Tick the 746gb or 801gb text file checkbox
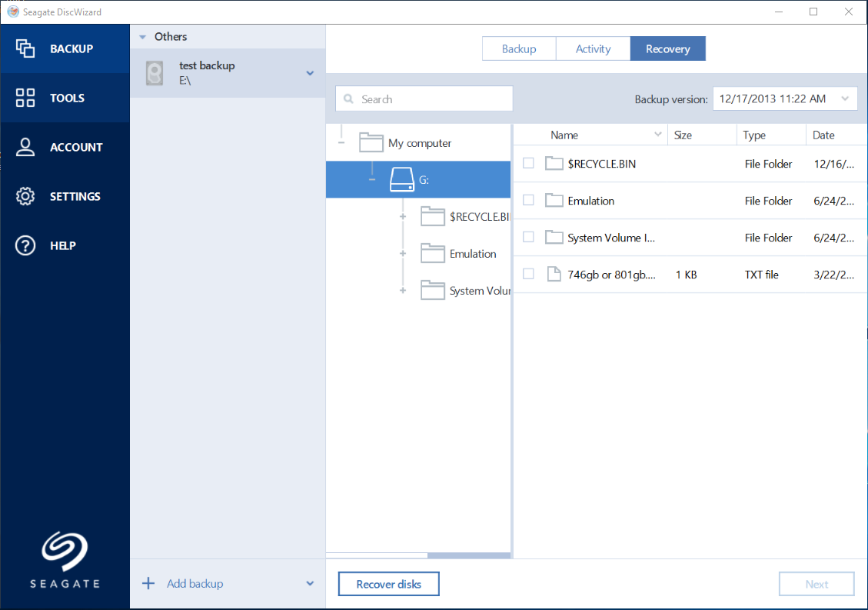This screenshot has height=610, width=868. pos(529,274)
